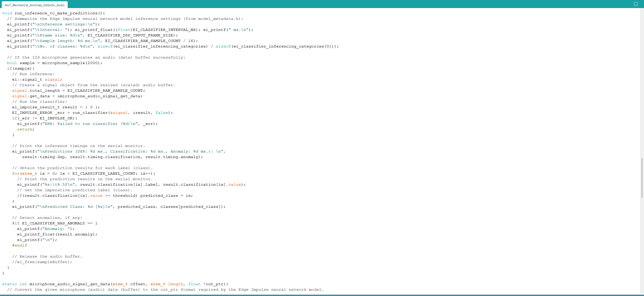Click 'ERR: Failed to run classifier' string
This screenshot has width=644, height=296.
[81, 124]
